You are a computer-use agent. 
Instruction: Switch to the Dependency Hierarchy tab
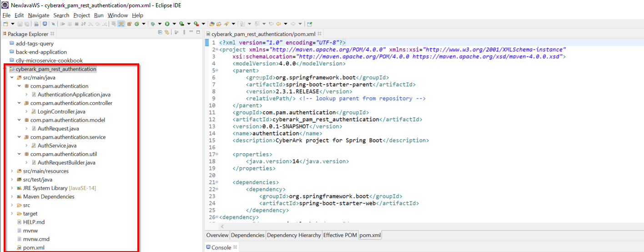click(294, 235)
